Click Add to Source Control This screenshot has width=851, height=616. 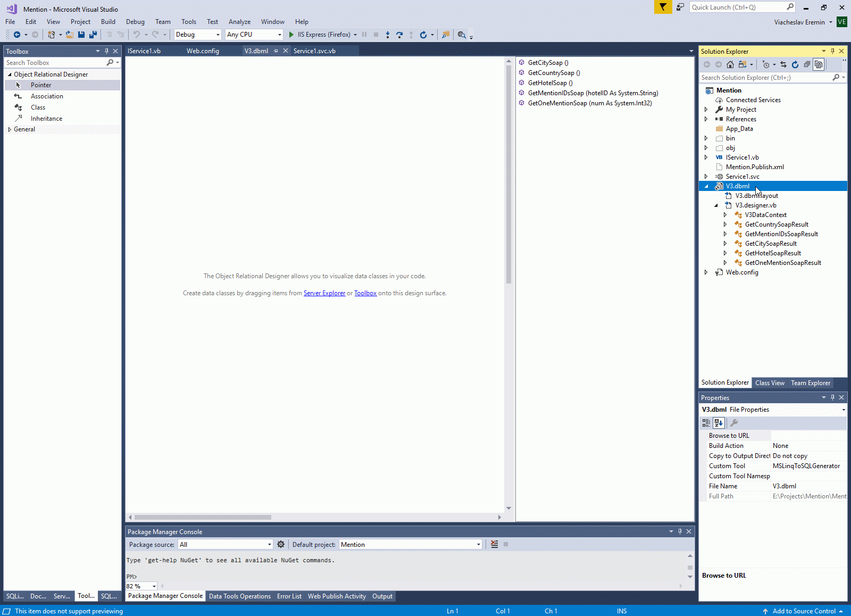coord(803,611)
